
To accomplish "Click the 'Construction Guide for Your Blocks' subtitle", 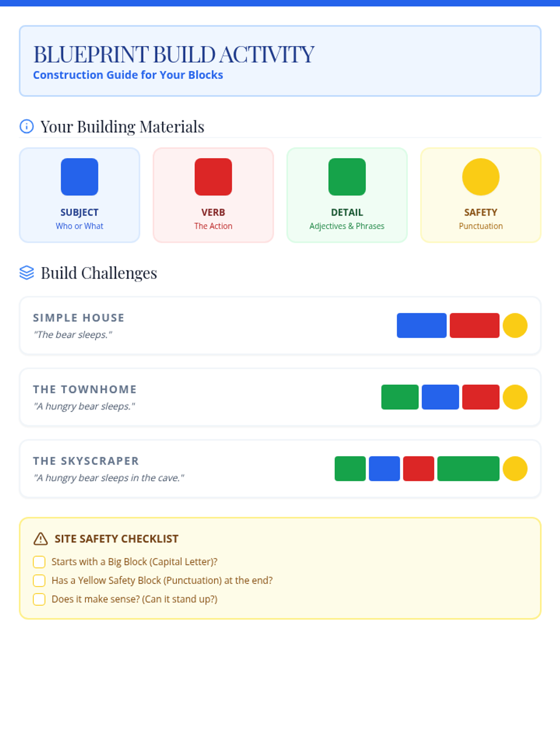I will point(128,75).
